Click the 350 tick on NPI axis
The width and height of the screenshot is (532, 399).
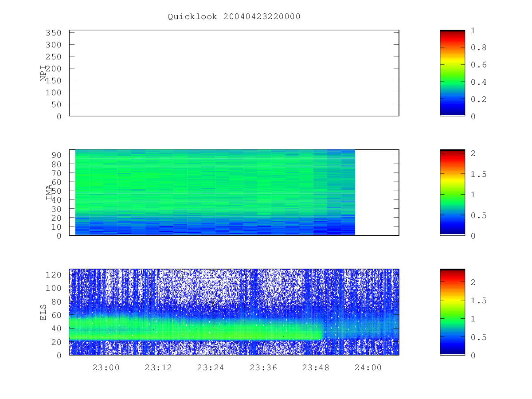point(54,33)
